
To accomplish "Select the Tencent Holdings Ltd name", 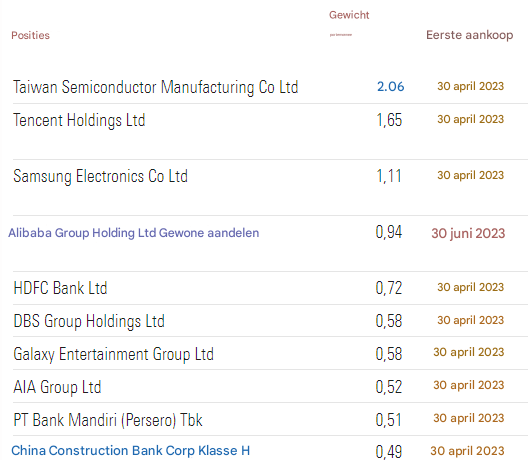I will click(79, 120).
